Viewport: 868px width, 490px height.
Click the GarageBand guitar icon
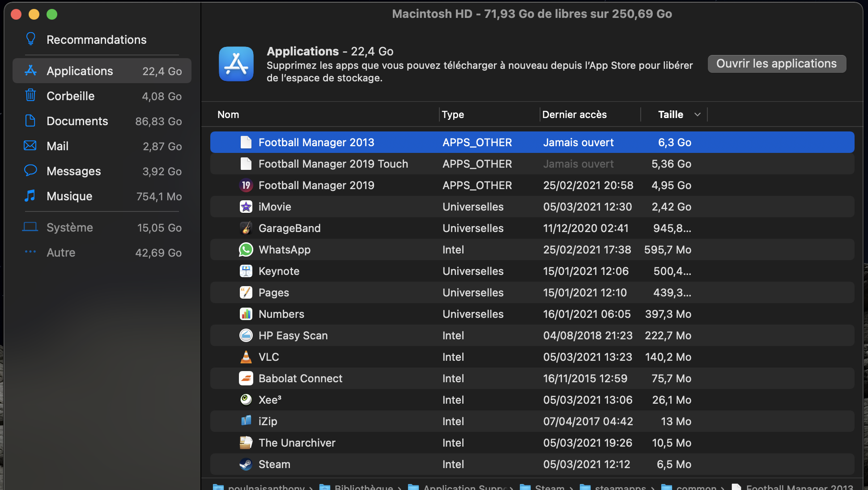246,228
